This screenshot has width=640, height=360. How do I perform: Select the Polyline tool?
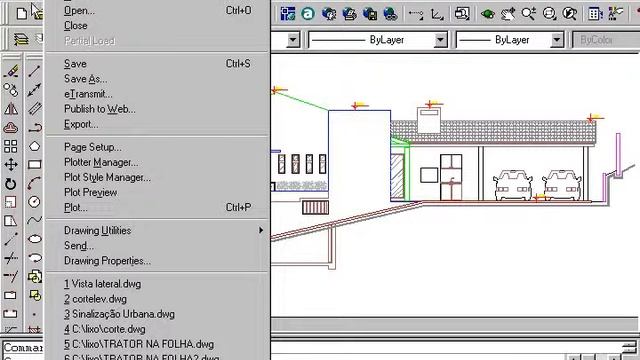35,127
